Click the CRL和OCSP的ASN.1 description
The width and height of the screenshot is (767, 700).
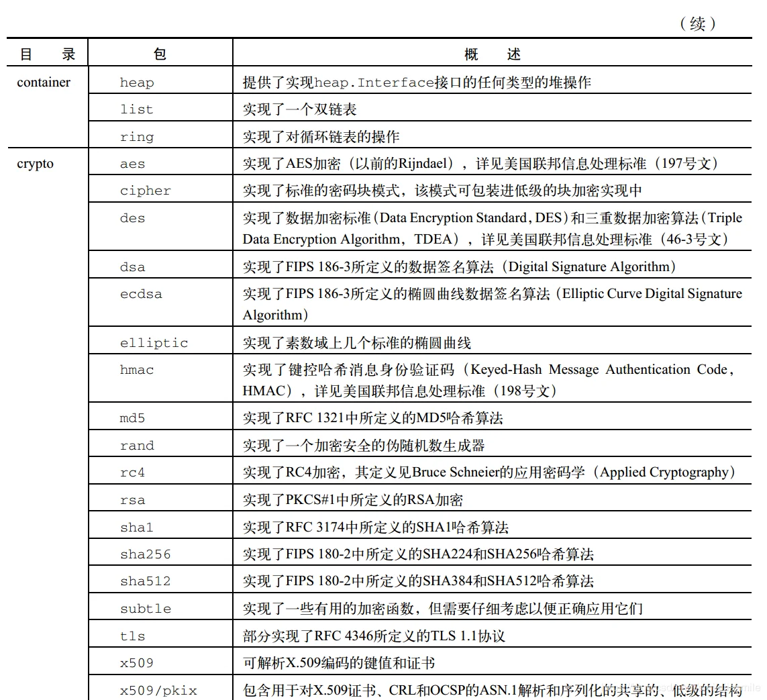pyautogui.click(x=492, y=690)
